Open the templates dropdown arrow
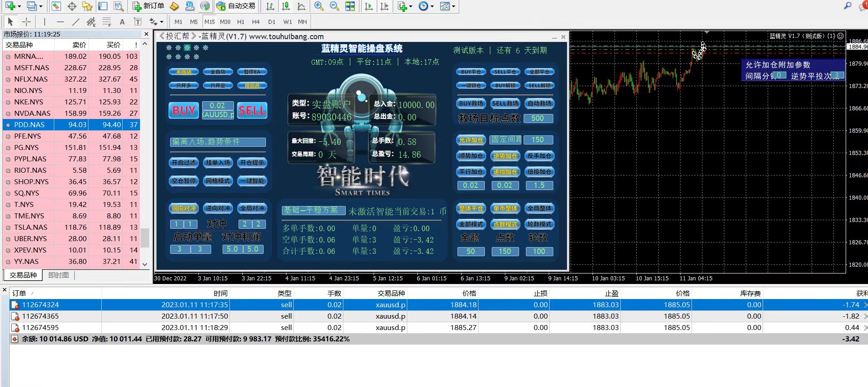This screenshot has height=387, width=868. point(453,6)
